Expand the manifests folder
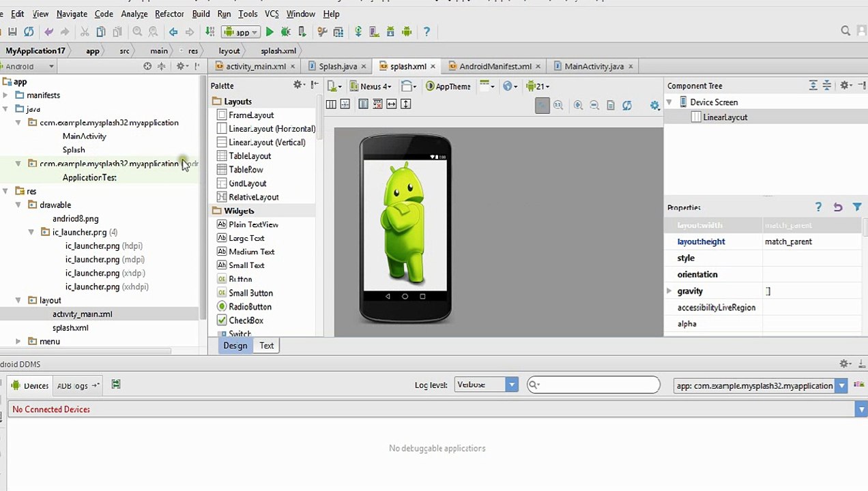The image size is (868, 491). (x=6, y=95)
